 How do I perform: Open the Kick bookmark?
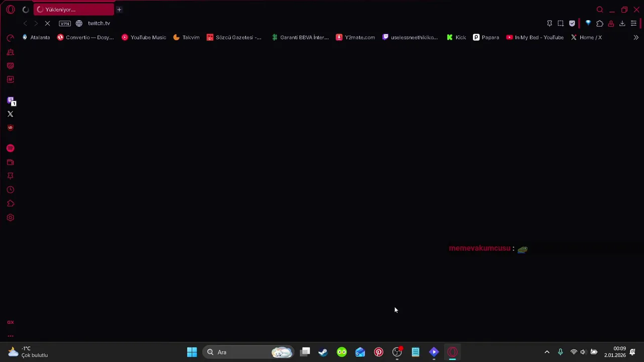click(456, 37)
